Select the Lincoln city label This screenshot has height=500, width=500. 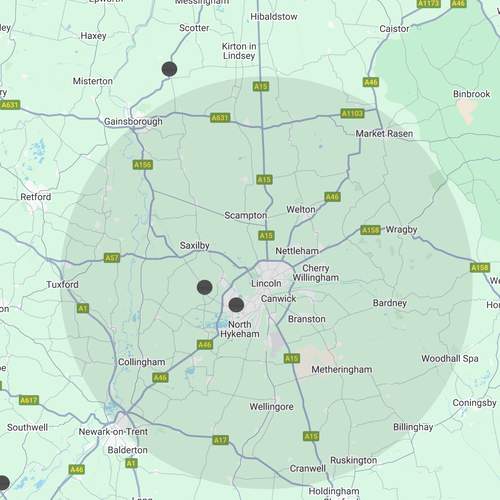266,283
